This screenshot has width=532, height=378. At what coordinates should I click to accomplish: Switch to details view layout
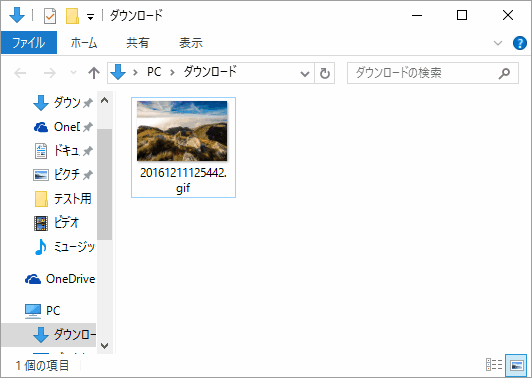[494, 365]
